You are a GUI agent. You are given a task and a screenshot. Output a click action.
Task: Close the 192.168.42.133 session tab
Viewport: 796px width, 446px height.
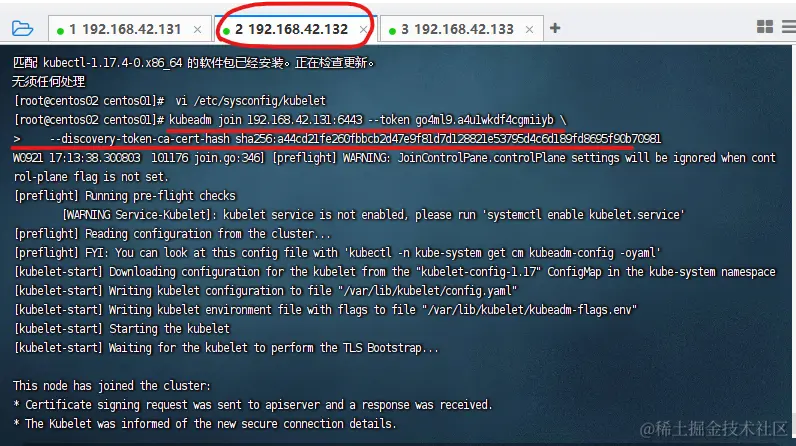[529, 30]
